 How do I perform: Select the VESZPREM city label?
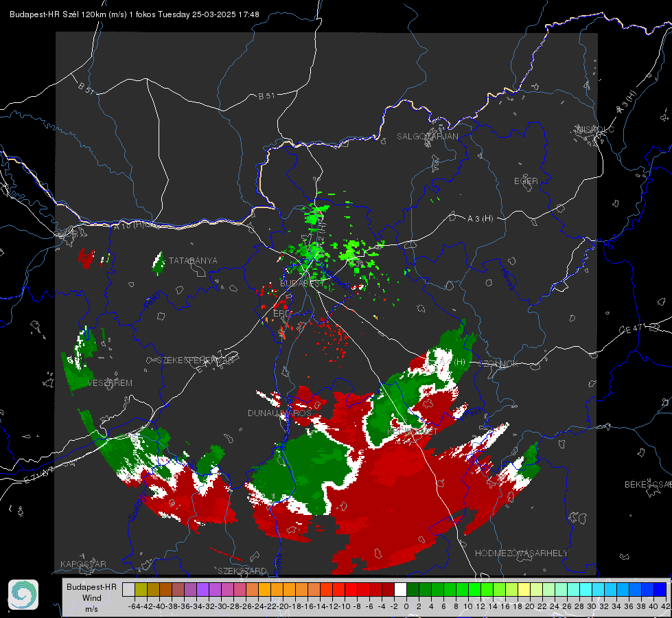tap(110, 383)
